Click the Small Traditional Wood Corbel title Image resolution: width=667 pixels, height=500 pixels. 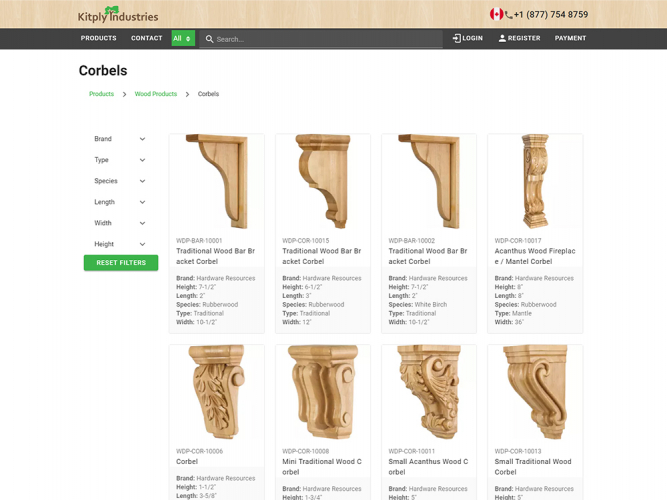point(533,467)
